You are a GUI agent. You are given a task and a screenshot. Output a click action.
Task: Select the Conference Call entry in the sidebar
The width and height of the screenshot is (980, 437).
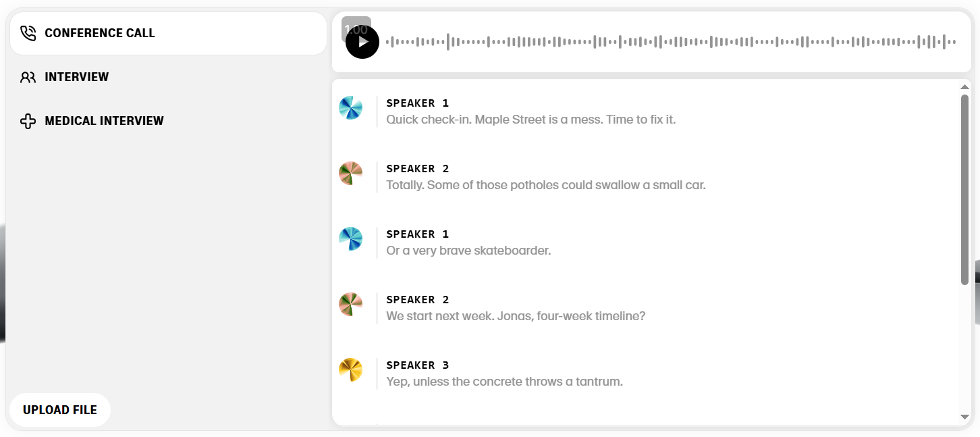101,32
